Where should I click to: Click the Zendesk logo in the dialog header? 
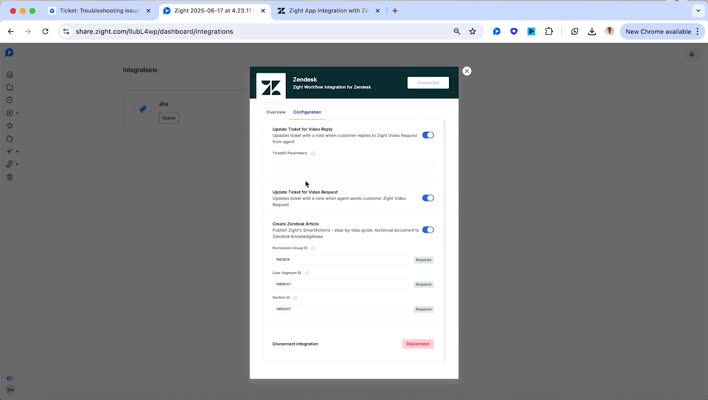[x=271, y=86]
